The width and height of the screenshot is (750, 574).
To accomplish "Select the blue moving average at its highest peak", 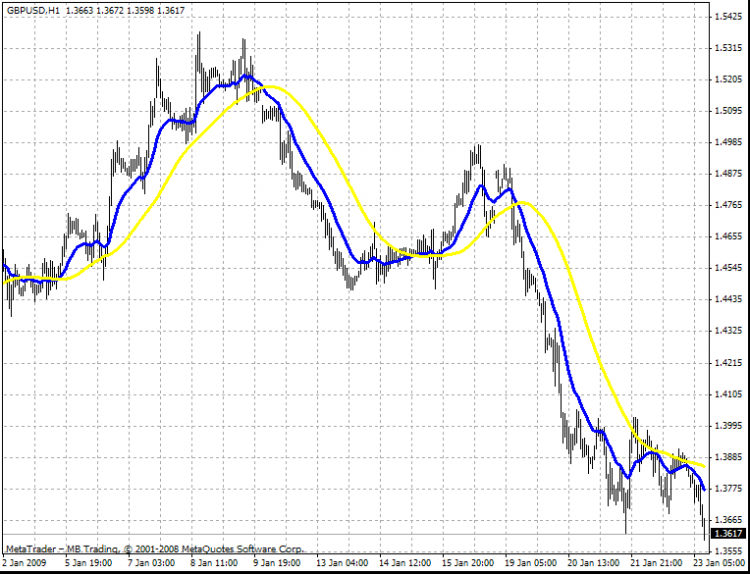I will (x=245, y=76).
